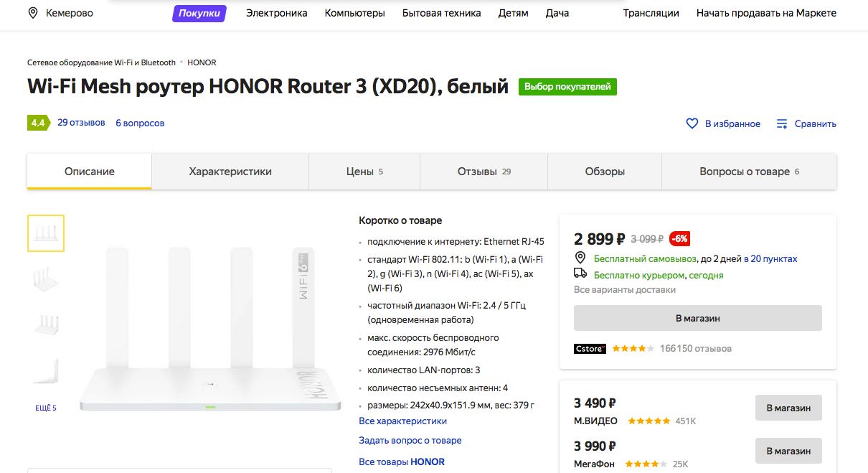Open the Электроника category
The image size is (868, 473).
tap(277, 13)
